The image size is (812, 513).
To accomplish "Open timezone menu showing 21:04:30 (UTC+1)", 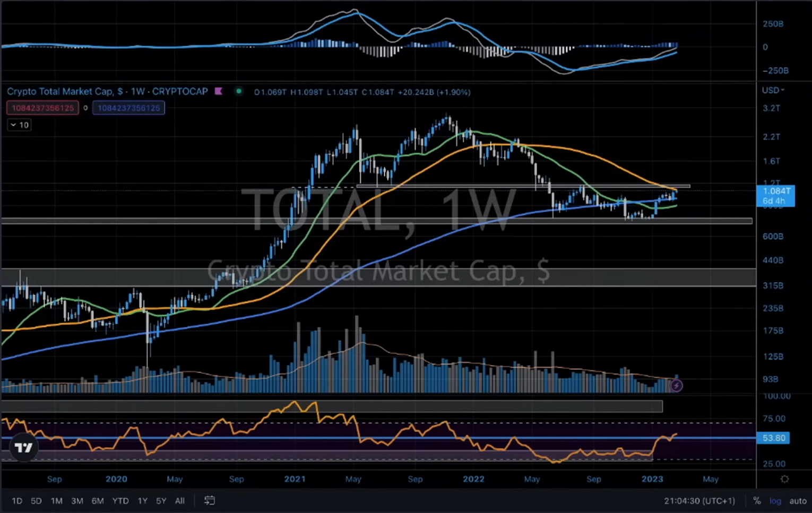I will pyautogui.click(x=699, y=500).
